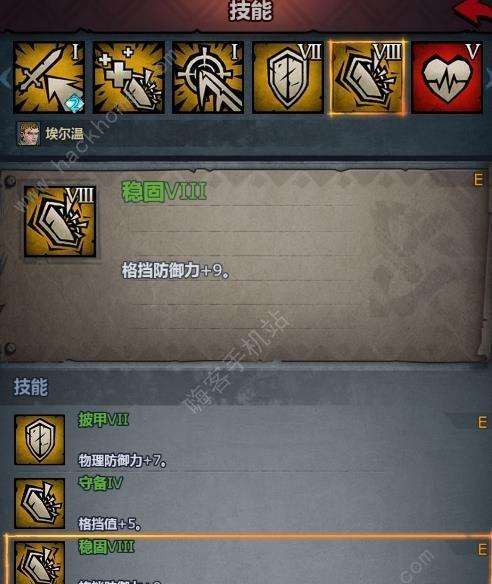Select the crosshair target skill icon
The image size is (492, 584).
pos(208,77)
